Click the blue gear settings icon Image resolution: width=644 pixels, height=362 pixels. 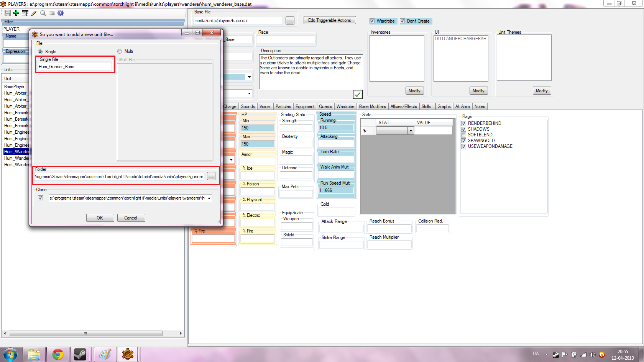(61, 13)
